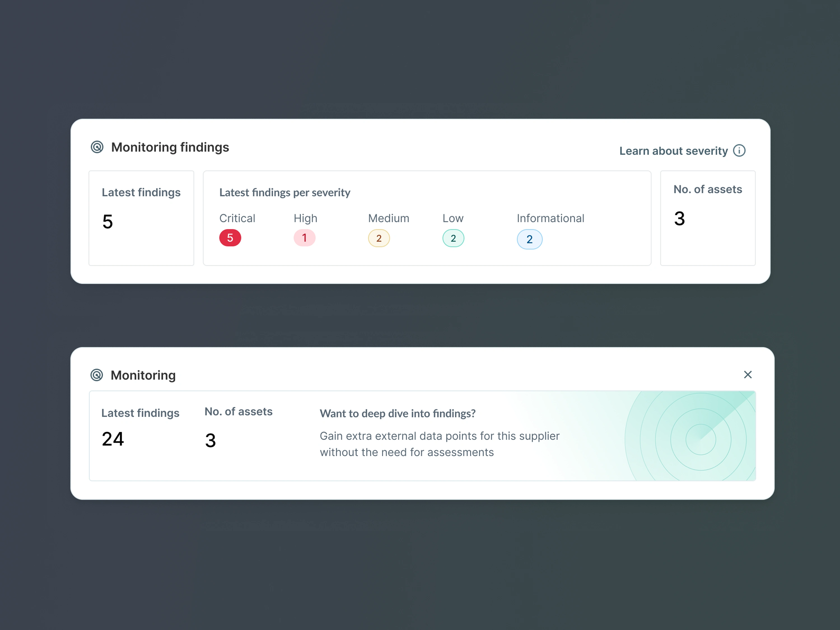840x630 pixels.
Task: Open the Learn about severity link
Action: click(674, 151)
